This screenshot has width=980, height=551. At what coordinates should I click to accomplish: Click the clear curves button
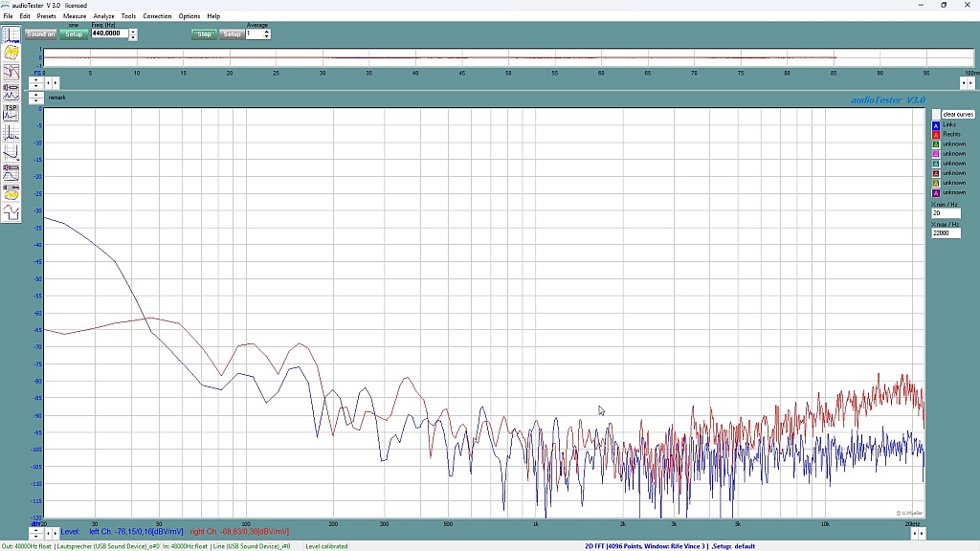(x=958, y=115)
